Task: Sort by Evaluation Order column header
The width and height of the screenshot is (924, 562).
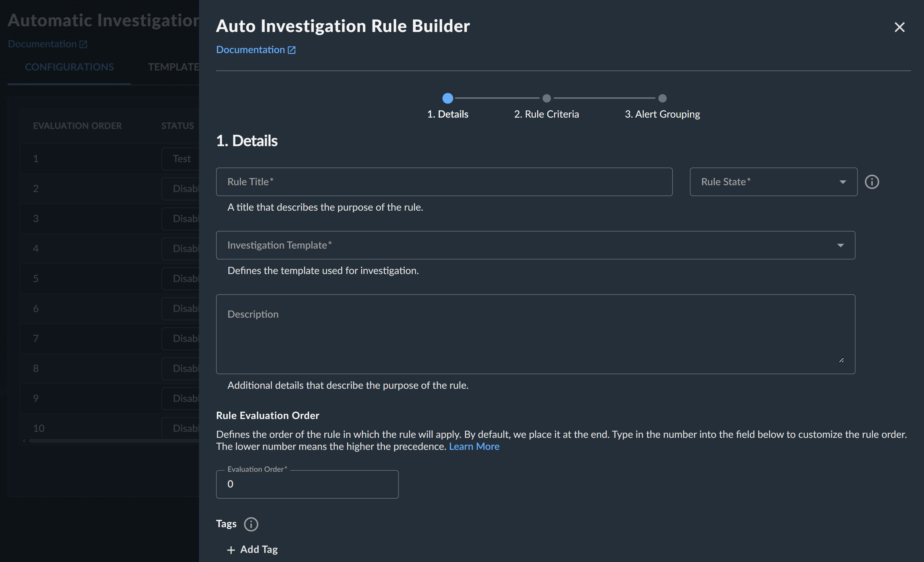Action: point(77,126)
